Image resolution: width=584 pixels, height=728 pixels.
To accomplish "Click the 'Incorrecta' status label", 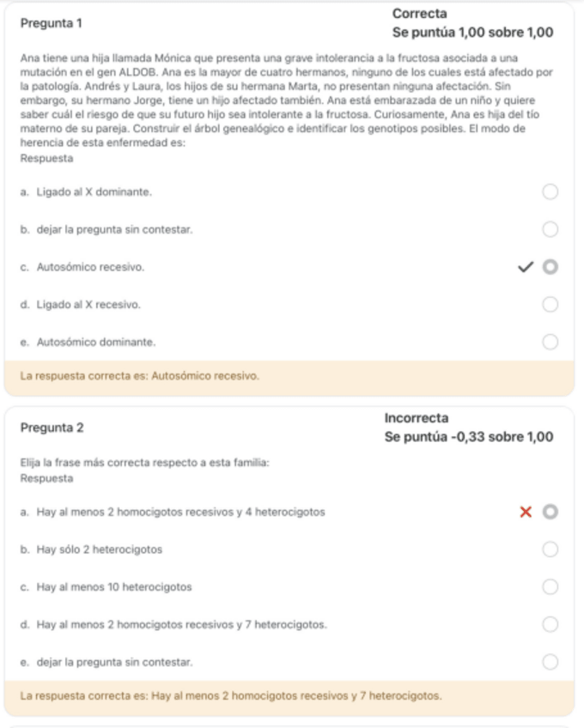I will 417,418.
